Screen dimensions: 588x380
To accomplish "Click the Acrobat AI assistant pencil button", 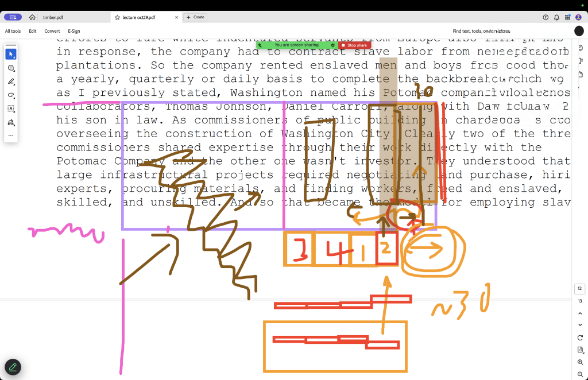I will coord(13,367).
